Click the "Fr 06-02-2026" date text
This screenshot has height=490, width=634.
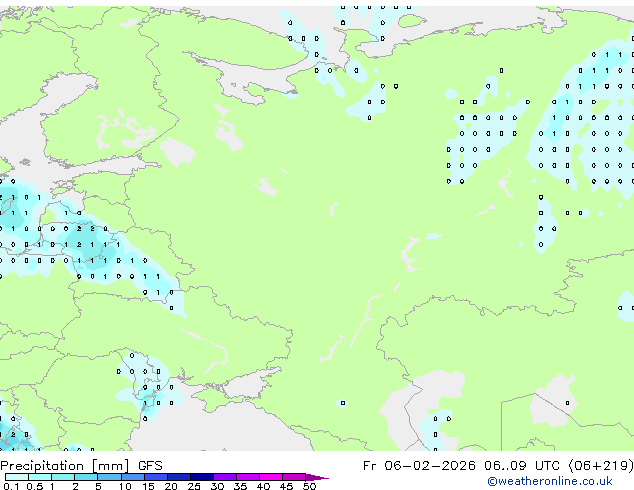tap(419, 466)
